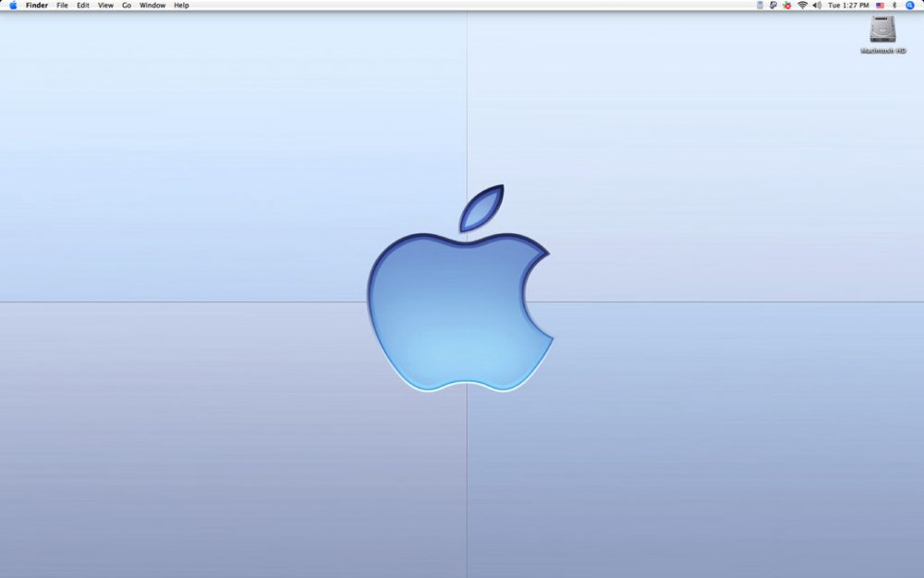The width and height of the screenshot is (924, 578).
Task: Open the Bluetooth status menu
Action: point(894,6)
